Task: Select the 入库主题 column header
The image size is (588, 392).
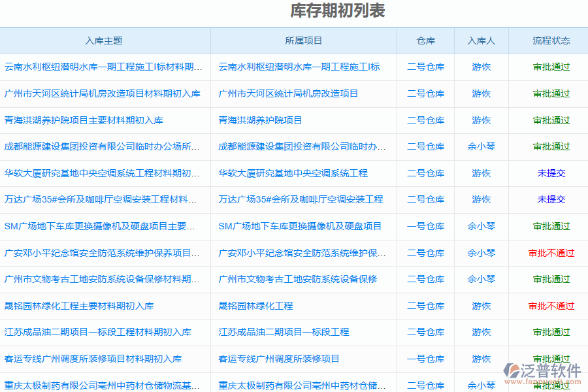Action: click(105, 41)
